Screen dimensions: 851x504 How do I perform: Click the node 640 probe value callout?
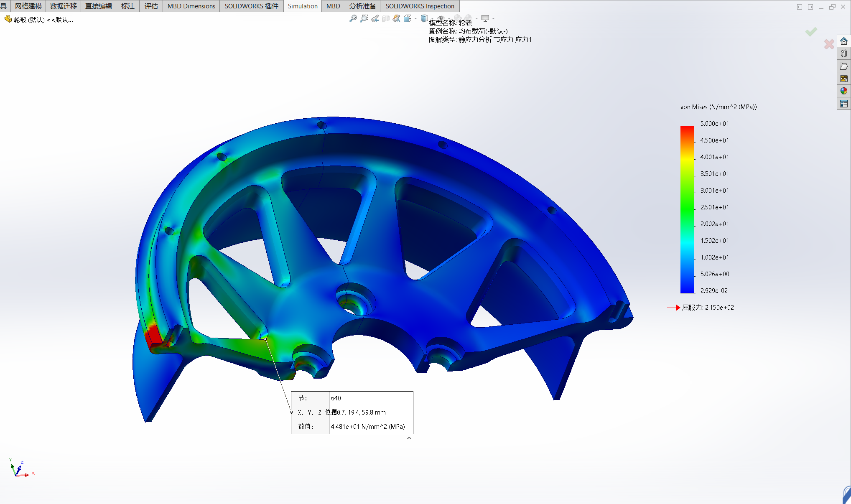click(352, 412)
